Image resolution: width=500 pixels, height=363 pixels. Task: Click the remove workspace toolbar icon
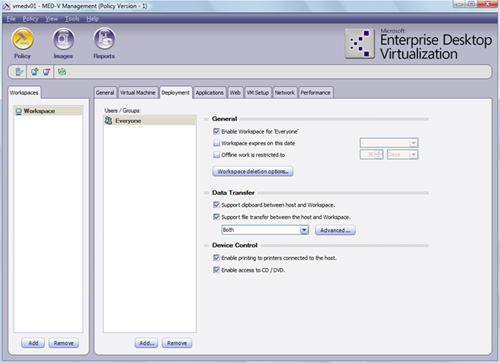pyautogui.click(x=47, y=72)
